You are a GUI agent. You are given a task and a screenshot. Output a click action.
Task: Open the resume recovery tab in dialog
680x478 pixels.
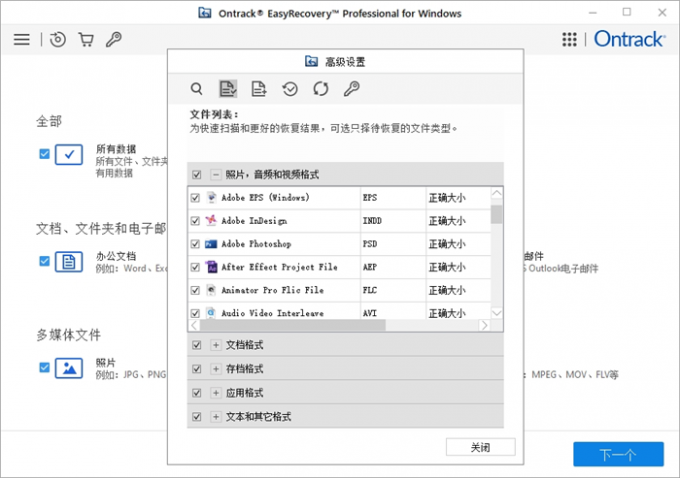(290, 89)
